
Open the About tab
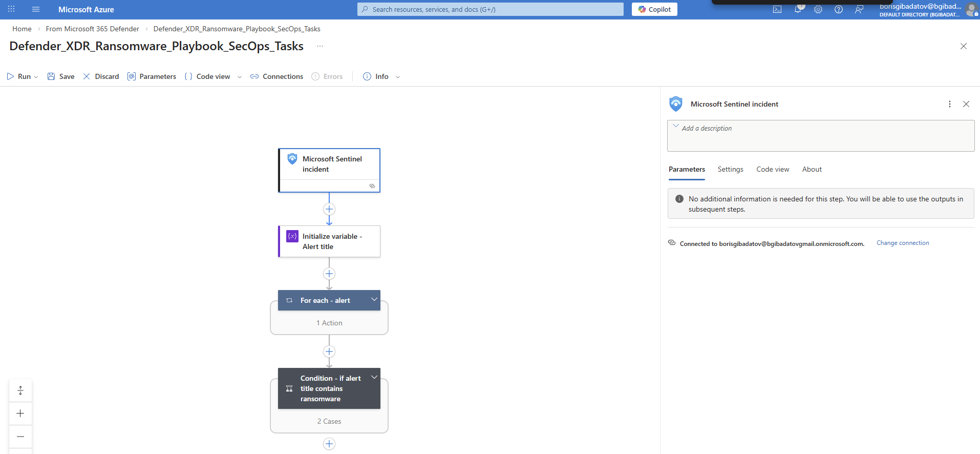812,169
